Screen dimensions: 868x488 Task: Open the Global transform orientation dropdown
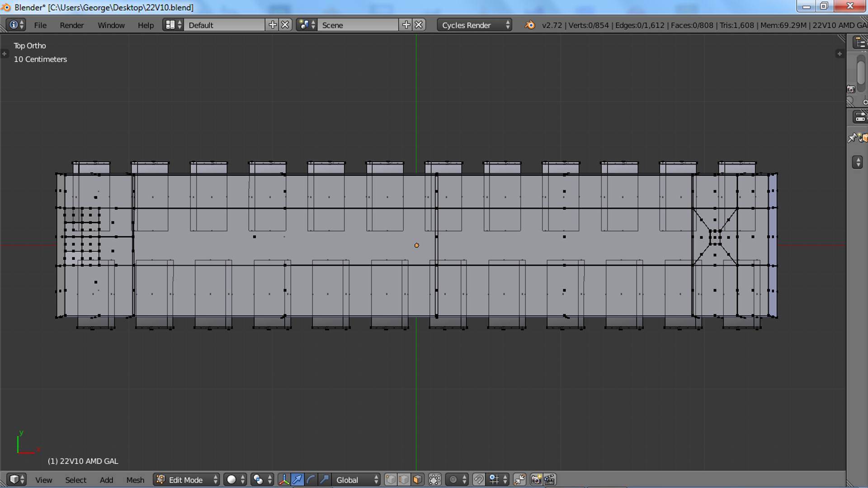(x=356, y=480)
